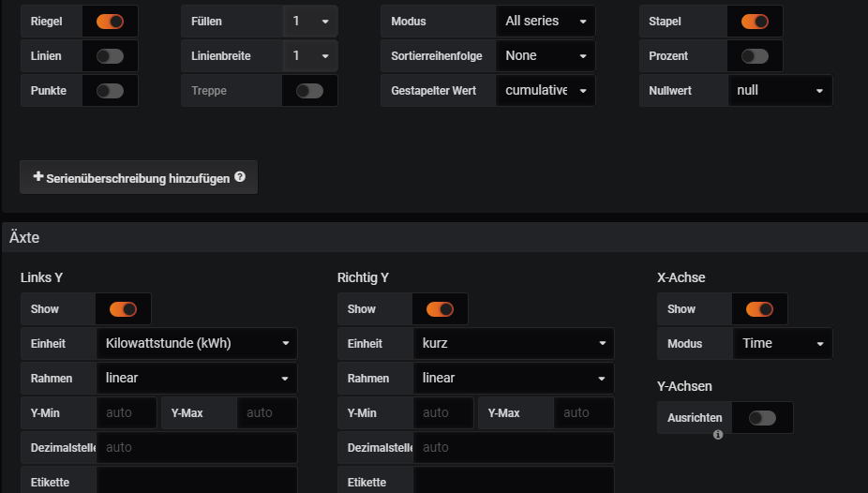
Task: Click the Links Y Y-Min input field
Action: coord(127,412)
